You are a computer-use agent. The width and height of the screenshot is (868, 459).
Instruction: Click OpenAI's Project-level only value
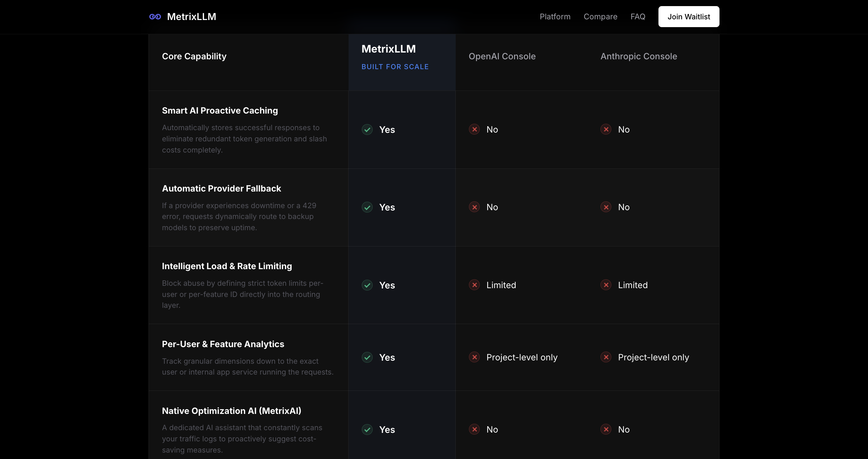[522, 357]
